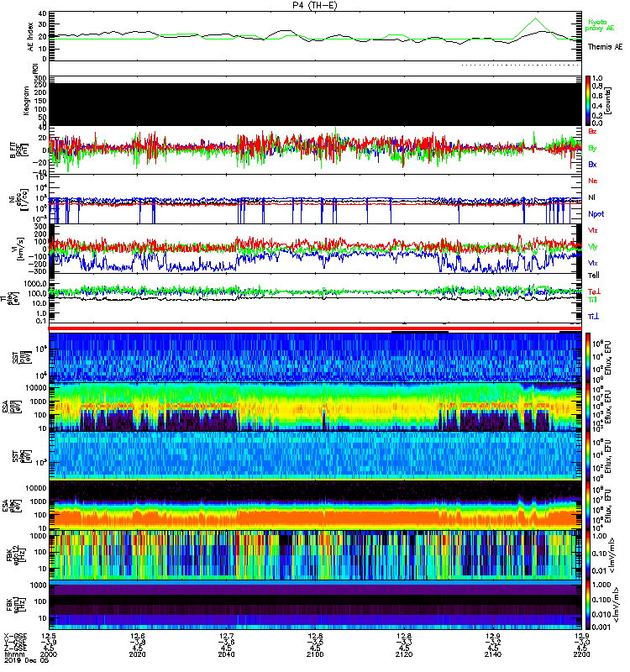Click the plot title P4 (TH-E)

tap(315, 5)
